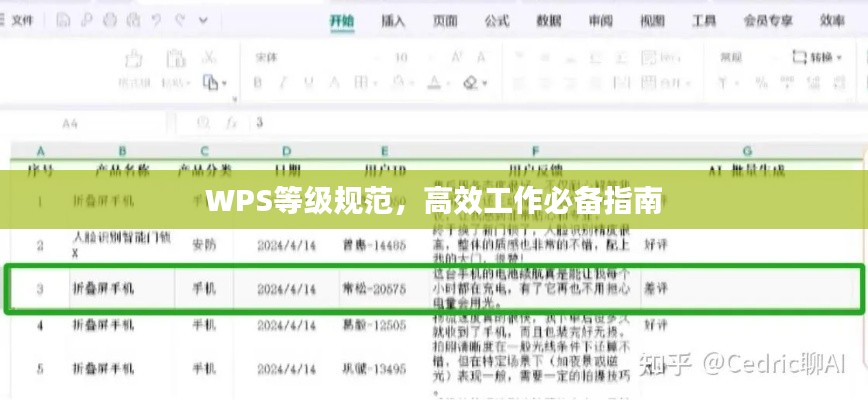Switch to the 视图 ribbon tab
The width and height of the screenshot is (868, 400).
tap(652, 21)
